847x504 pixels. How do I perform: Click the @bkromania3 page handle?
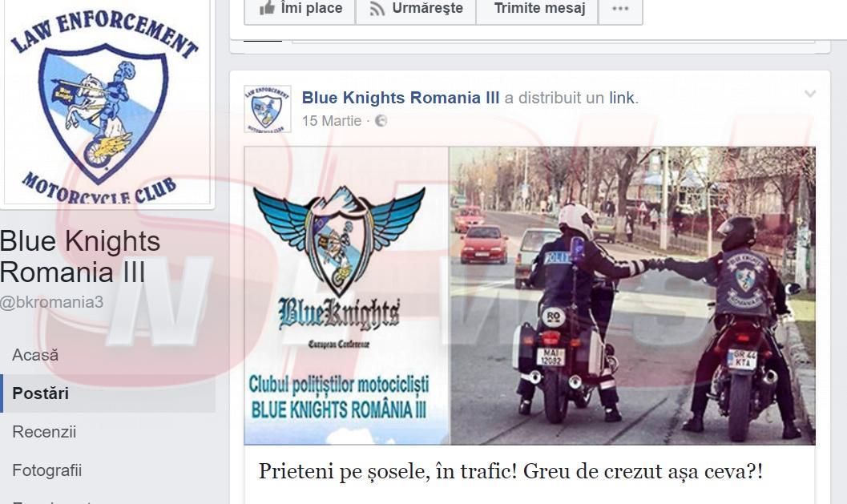[51, 303]
